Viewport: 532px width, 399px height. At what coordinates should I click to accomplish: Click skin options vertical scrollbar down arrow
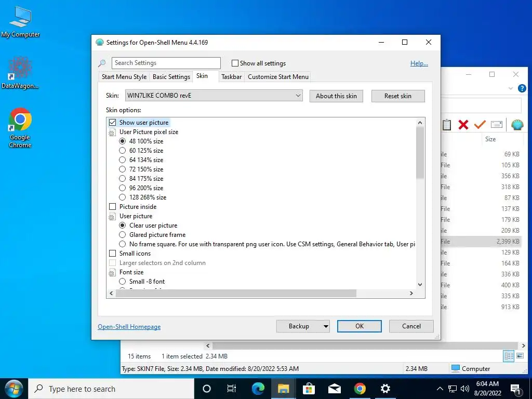pyautogui.click(x=420, y=285)
